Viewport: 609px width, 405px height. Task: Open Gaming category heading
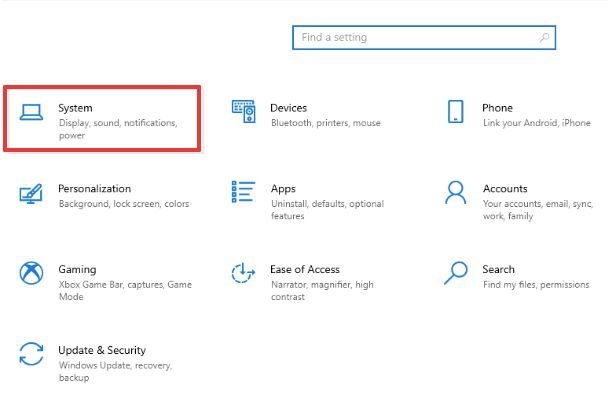[77, 269]
